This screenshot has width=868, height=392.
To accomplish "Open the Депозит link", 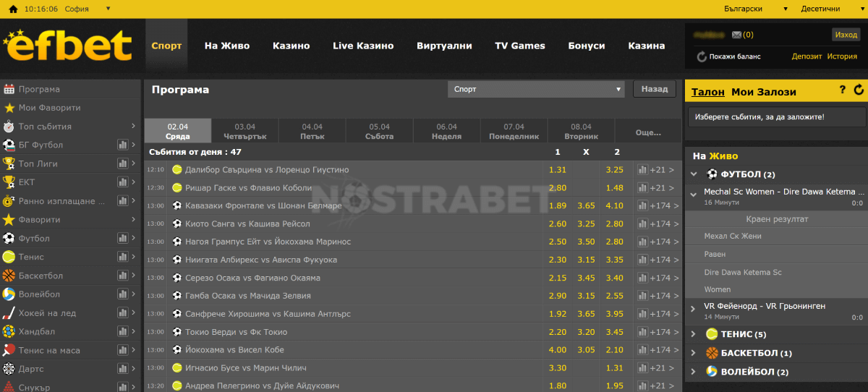I will pyautogui.click(x=807, y=56).
